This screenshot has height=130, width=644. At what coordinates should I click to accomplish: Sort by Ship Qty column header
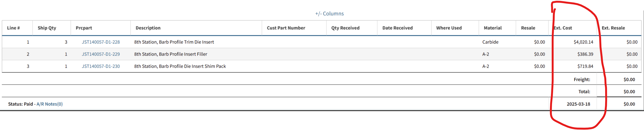click(47, 28)
